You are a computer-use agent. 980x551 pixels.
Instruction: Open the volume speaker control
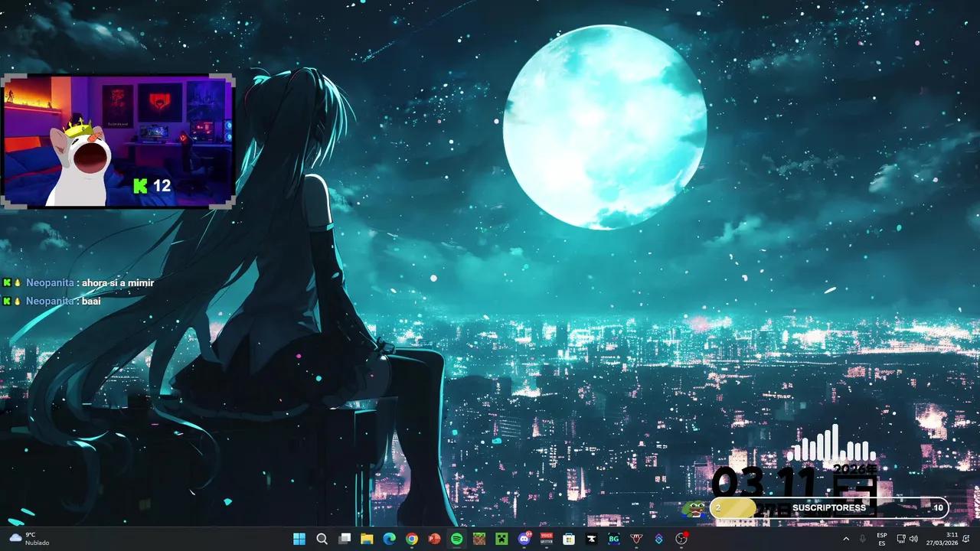click(x=913, y=539)
